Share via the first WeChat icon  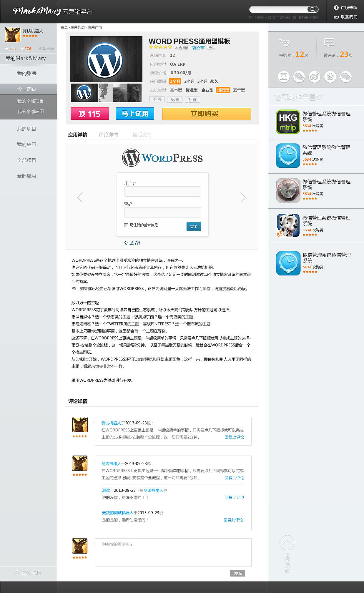point(299,77)
